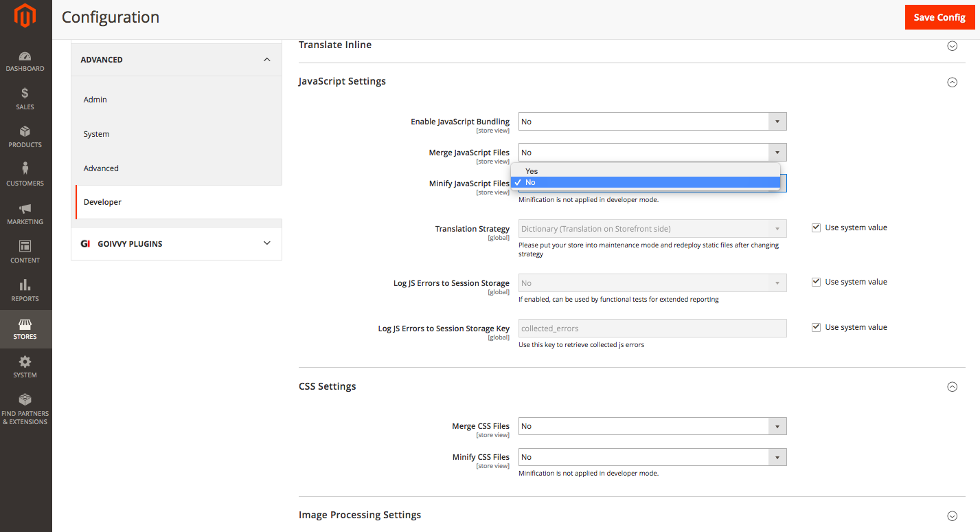980x532 pixels.
Task: Open the System gear icon
Action: coord(25,362)
